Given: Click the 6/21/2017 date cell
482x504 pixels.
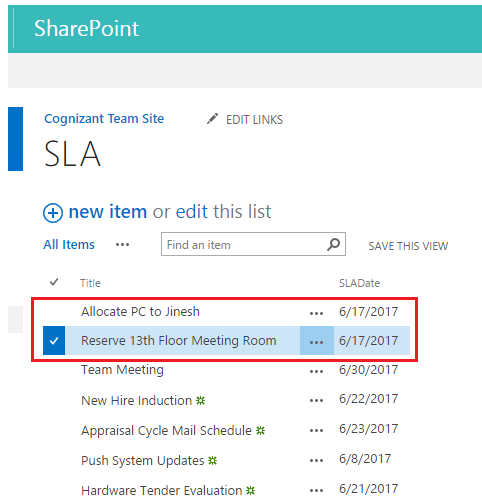Looking at the screenshot, I should tap(368, 489).
